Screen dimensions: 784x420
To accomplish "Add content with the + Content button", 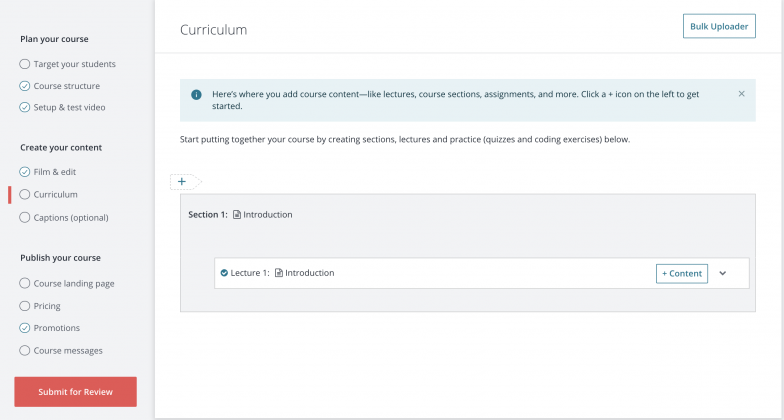I will (682, 274).
